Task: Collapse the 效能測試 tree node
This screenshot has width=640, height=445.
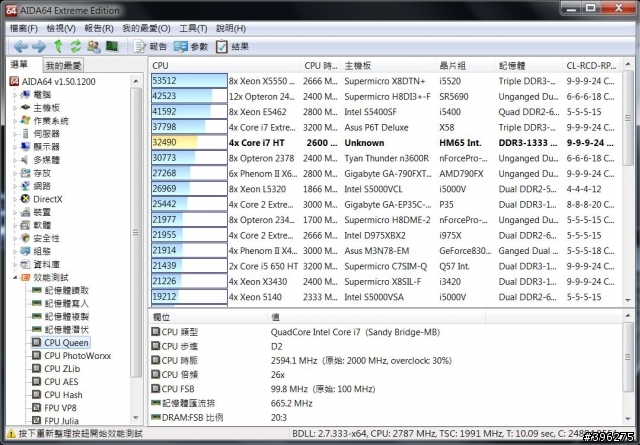Action: [x=15, y=278]
